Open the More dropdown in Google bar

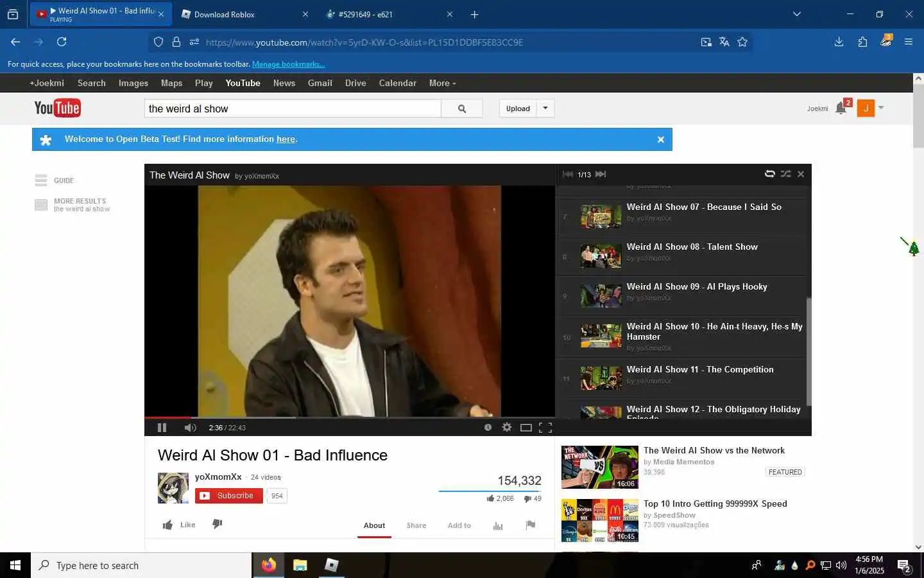442,83
